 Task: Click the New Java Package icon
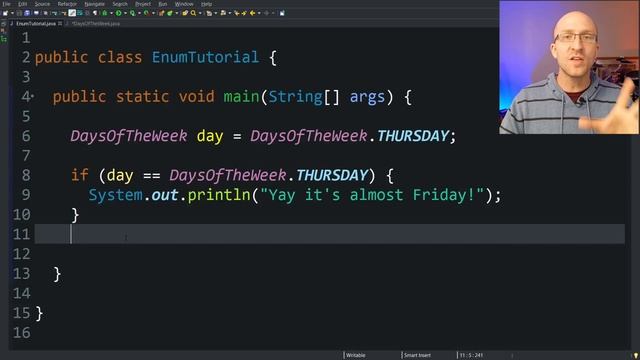click(161, 13)
